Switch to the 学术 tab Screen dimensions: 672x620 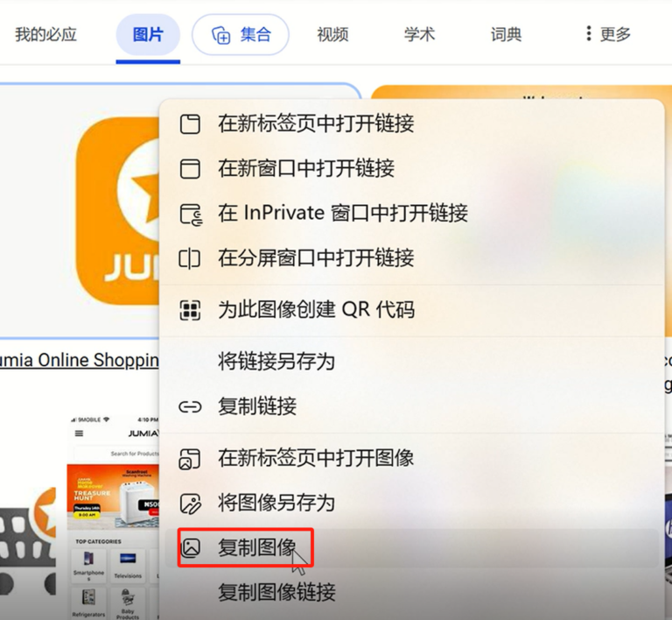pyautogui.click(x=420, y=34)
